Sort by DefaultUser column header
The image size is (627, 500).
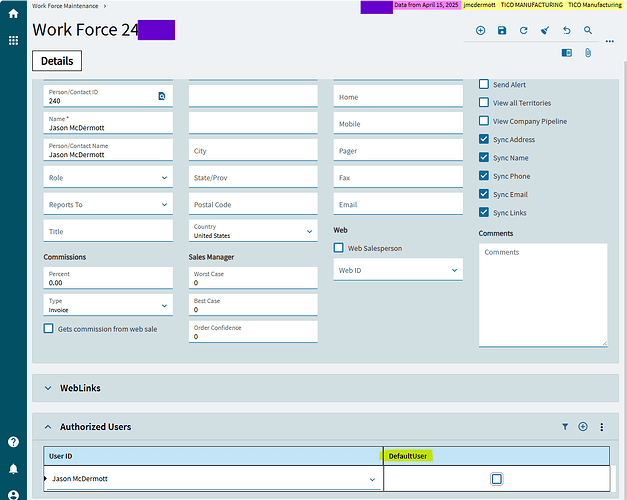pos(497,456)
